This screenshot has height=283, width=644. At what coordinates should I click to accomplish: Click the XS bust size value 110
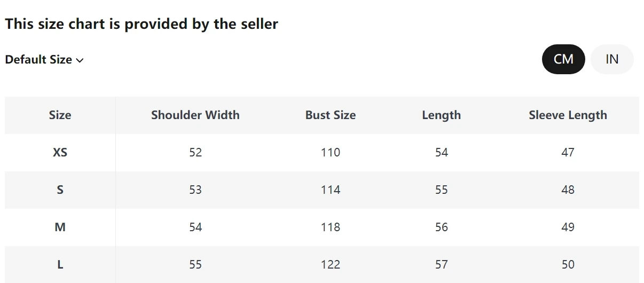331,153
